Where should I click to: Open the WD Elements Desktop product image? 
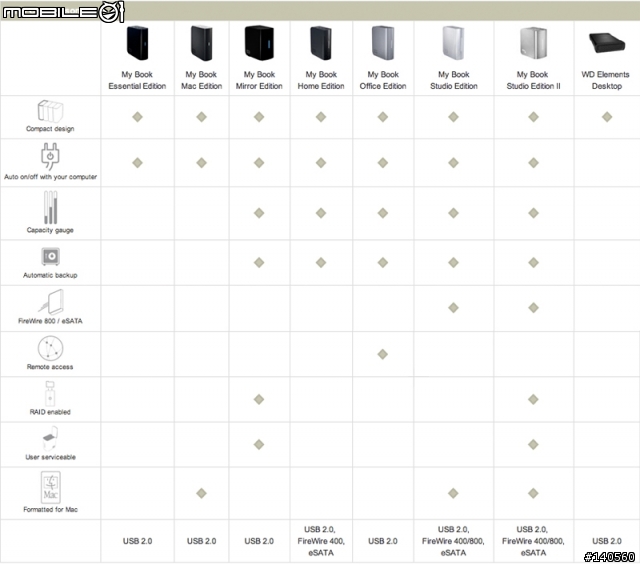(x=607, y=42)
